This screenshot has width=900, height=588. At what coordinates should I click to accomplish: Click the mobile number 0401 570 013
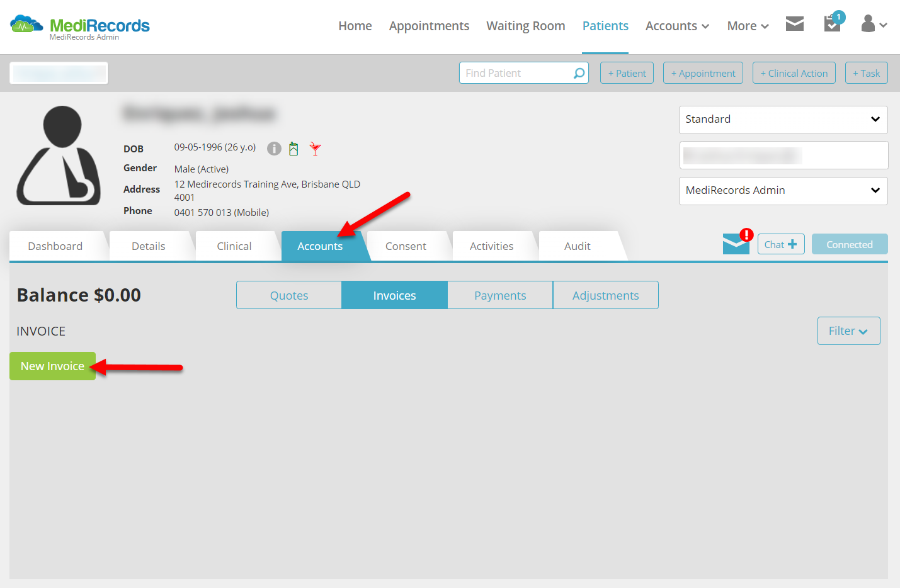pyautogui.click(x=203, y=213)
